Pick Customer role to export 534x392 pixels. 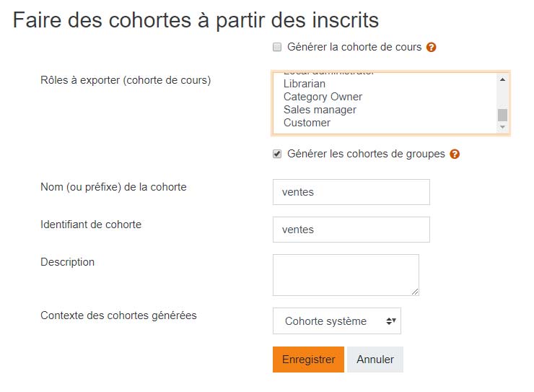(x=307, y=123)
